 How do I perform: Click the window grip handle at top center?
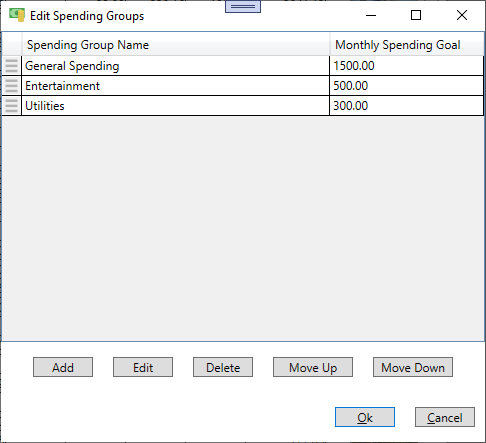point(243,6)
